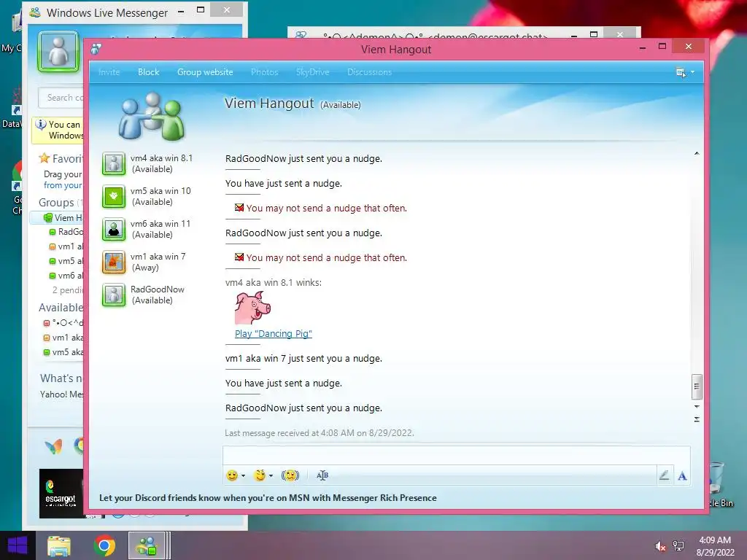Click the What's new heading in Messenger
The width and height of the screenshot is (747, 560).
click(62, 378)
